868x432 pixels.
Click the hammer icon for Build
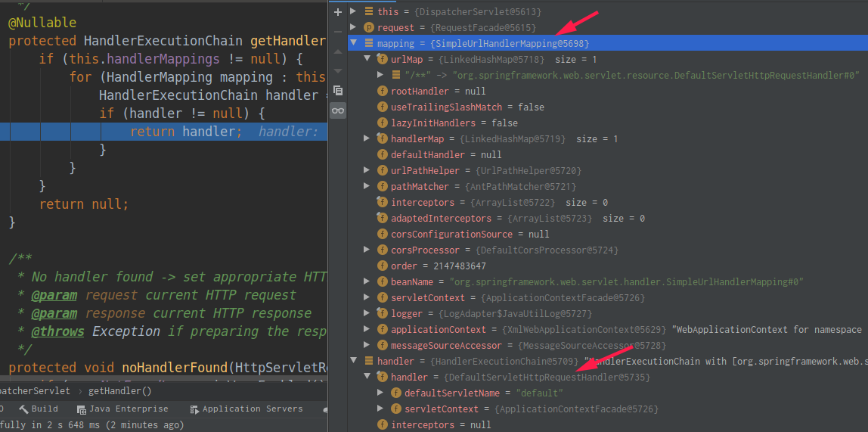point(24,409)
